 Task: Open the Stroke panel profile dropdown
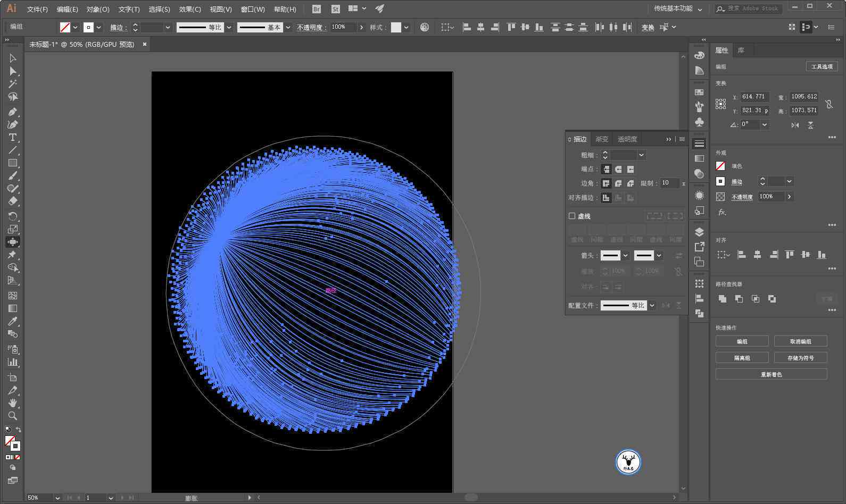point(652,305)
